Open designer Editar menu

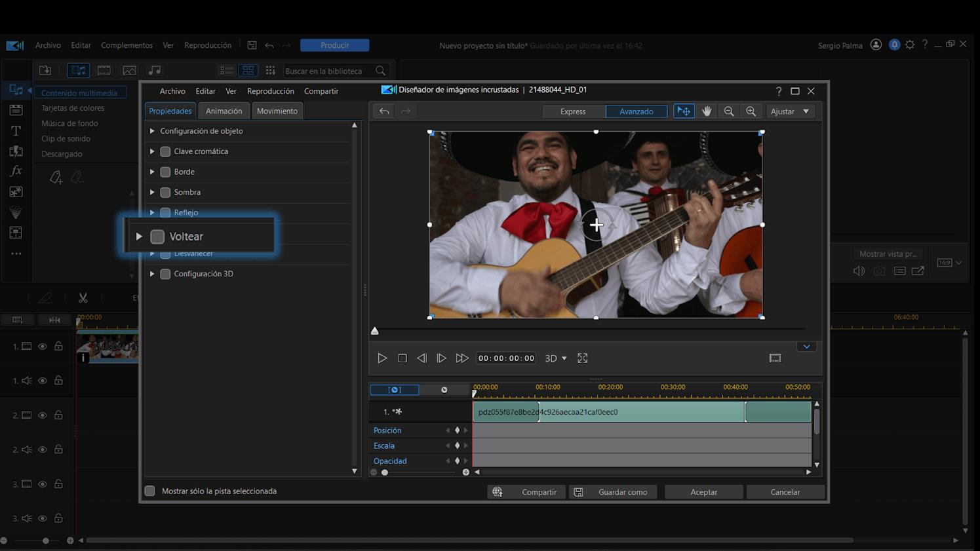pos(205,91)
